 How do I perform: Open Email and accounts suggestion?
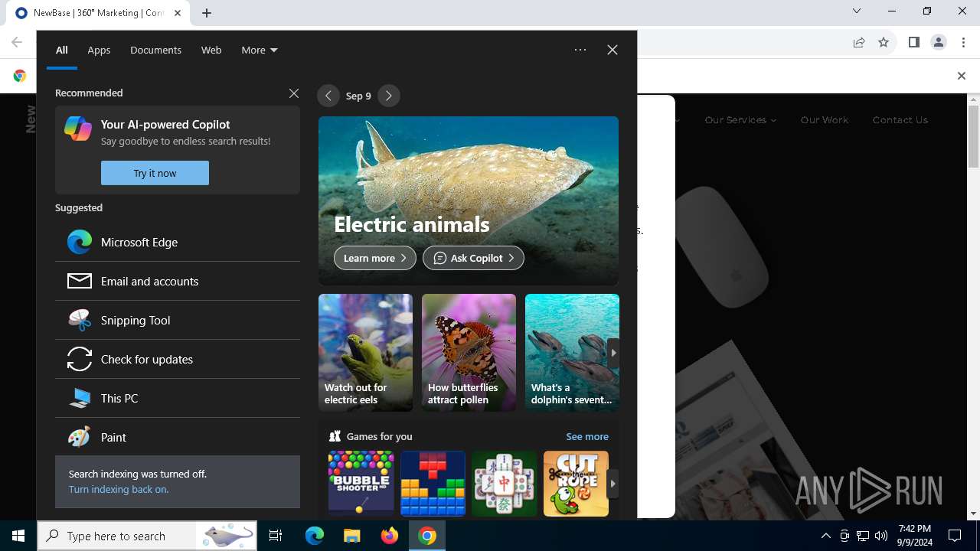coord(178,281)
